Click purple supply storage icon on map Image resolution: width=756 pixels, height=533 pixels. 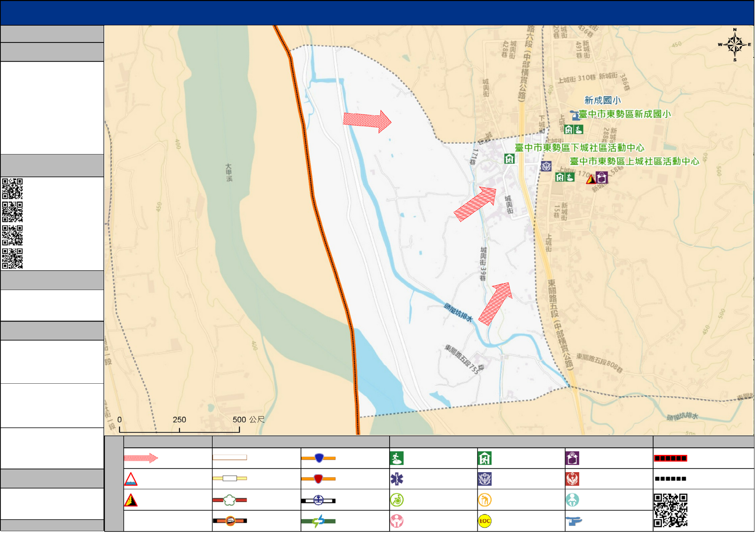[x=602, y=178]
